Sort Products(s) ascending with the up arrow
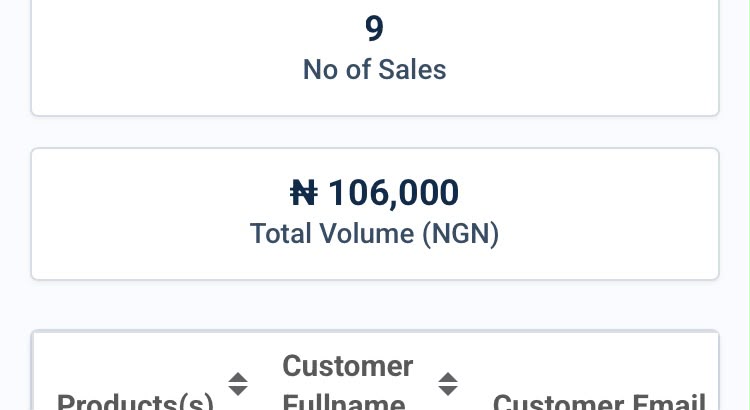750x410 pixels. coord(238,377)
